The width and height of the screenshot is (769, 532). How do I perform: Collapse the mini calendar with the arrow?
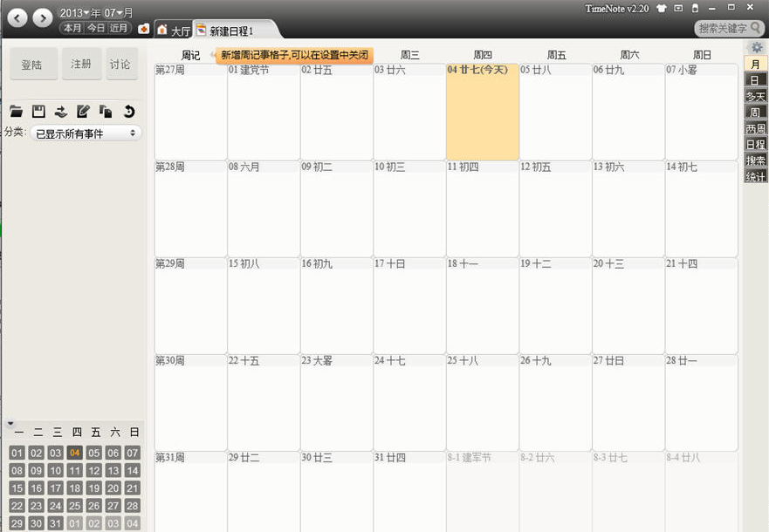[10, 423]
